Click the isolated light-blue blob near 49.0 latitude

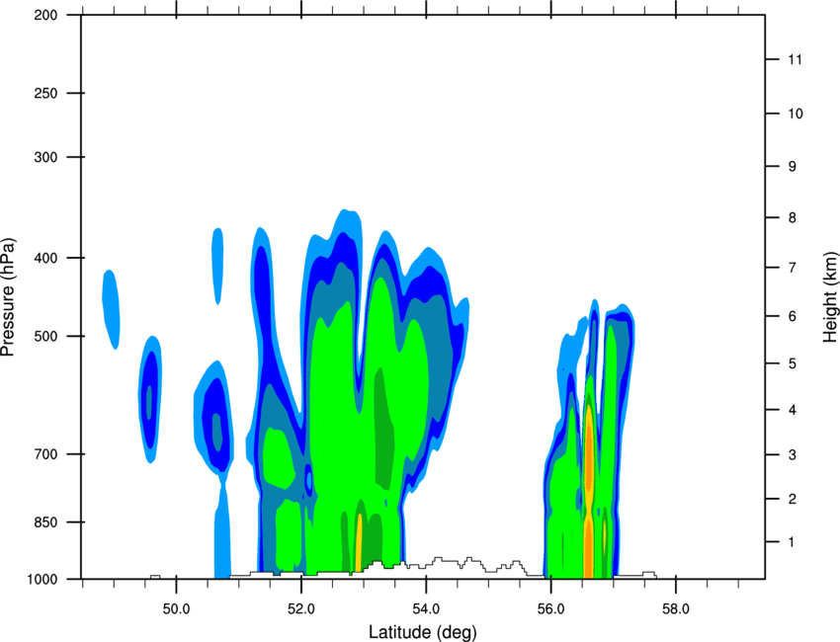(112, 309)
